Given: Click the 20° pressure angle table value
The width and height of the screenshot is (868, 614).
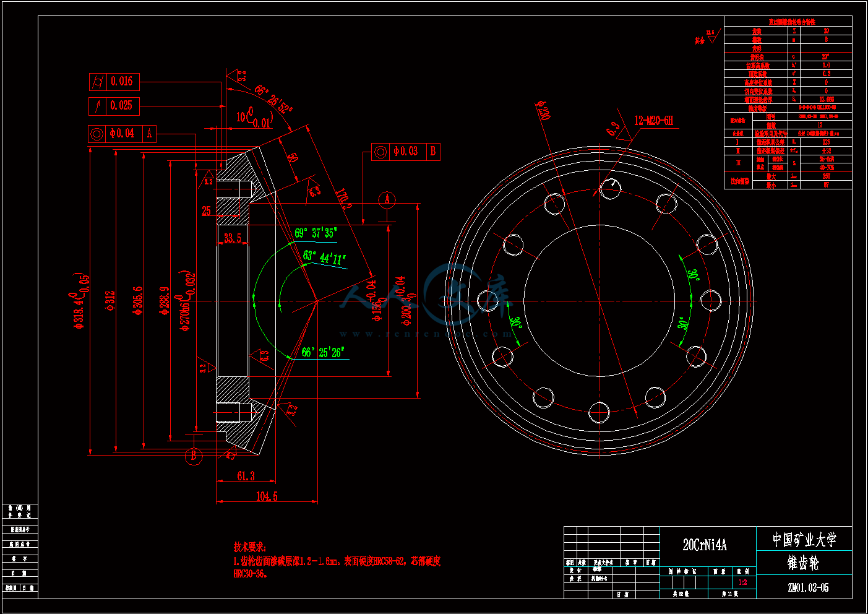Looking at the screenshot, I should [x=826, y=56].
